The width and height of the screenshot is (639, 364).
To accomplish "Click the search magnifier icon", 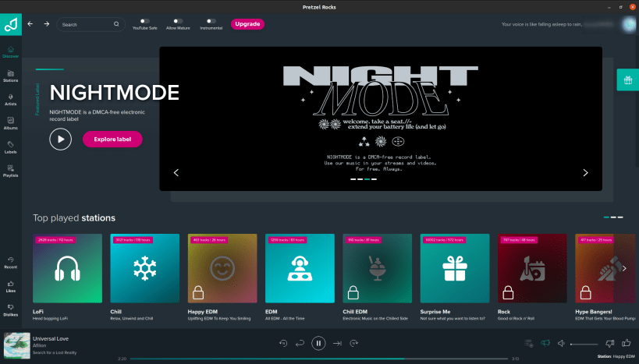I will point(116,24).
